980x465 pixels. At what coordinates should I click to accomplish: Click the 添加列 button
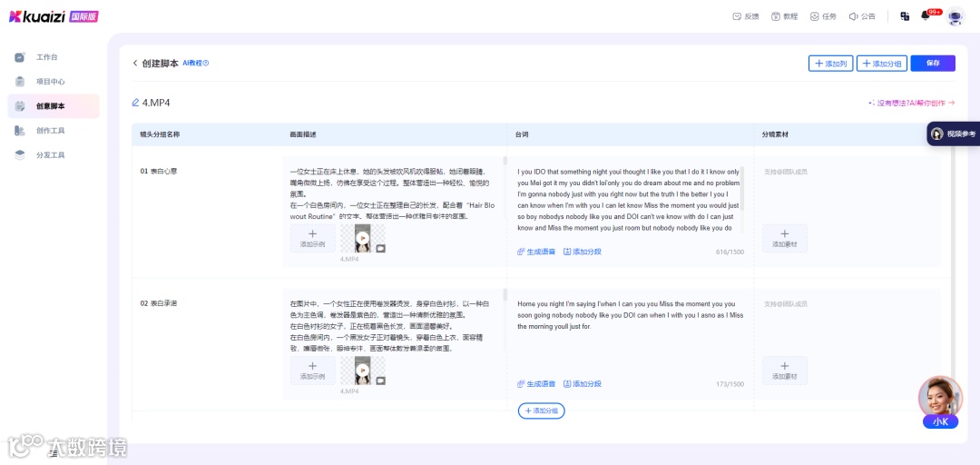[830, 64]
